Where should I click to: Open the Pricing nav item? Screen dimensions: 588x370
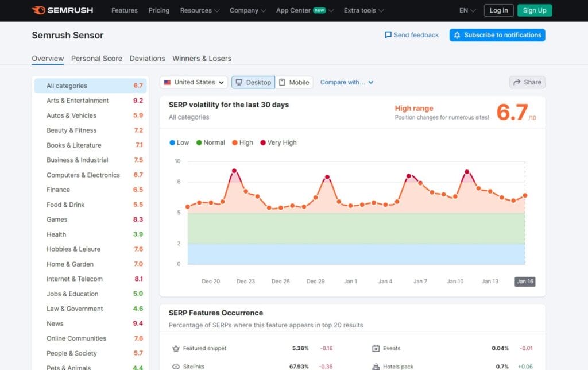tap(159, 10)
